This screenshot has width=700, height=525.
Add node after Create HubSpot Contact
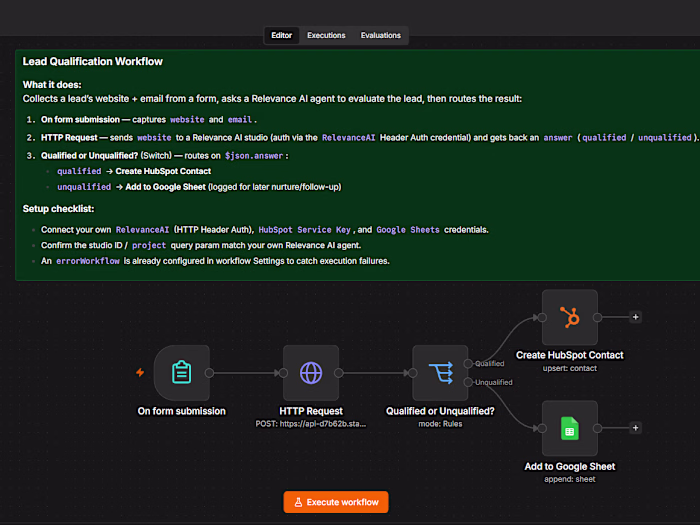click(635, 317)
